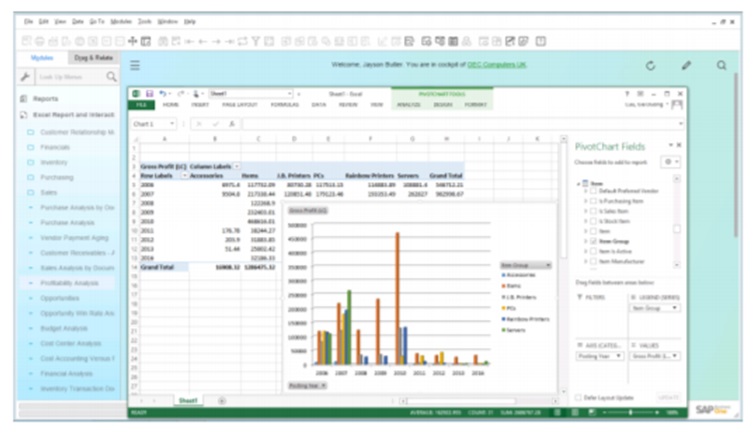Image resolution: width=754 pixels, height=436 pixels.
Task: Switch to the Drag & Relate tab
Action: (93, 58)
